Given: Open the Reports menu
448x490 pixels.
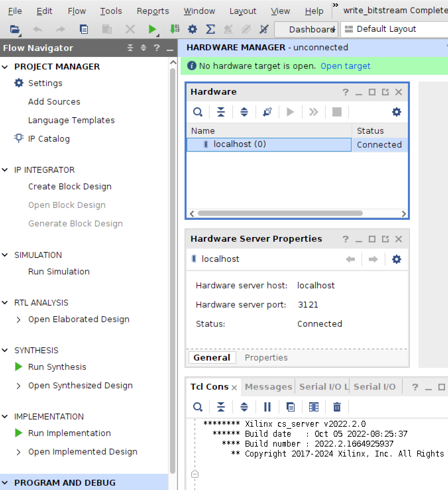Looking at the screenshot, I should point(153,11).
